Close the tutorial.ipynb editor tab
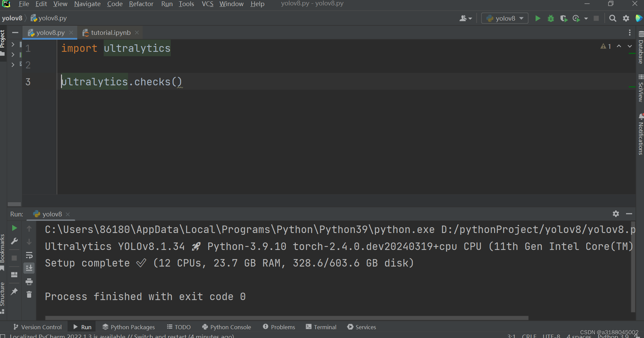 pyautogui.click(x=137, y=33)
